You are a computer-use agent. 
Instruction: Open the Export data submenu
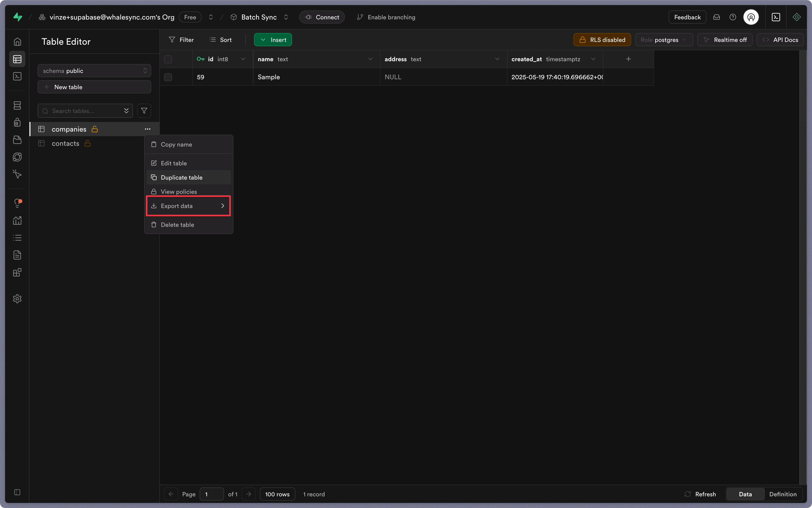189,206
